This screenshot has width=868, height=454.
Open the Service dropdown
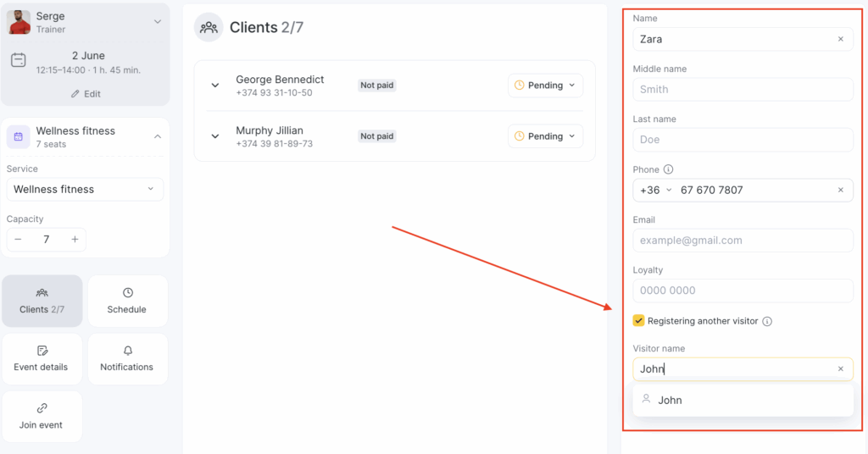coord(85,189)
